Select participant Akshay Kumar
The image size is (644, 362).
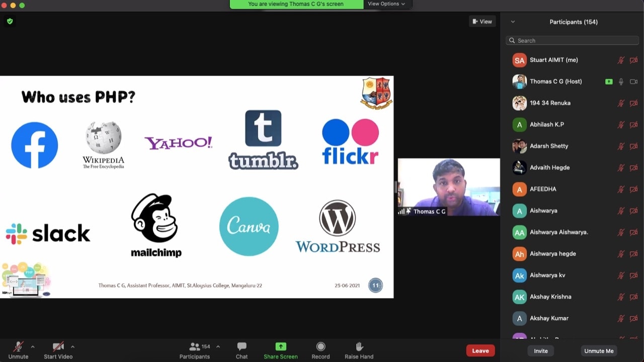point(572,319)
